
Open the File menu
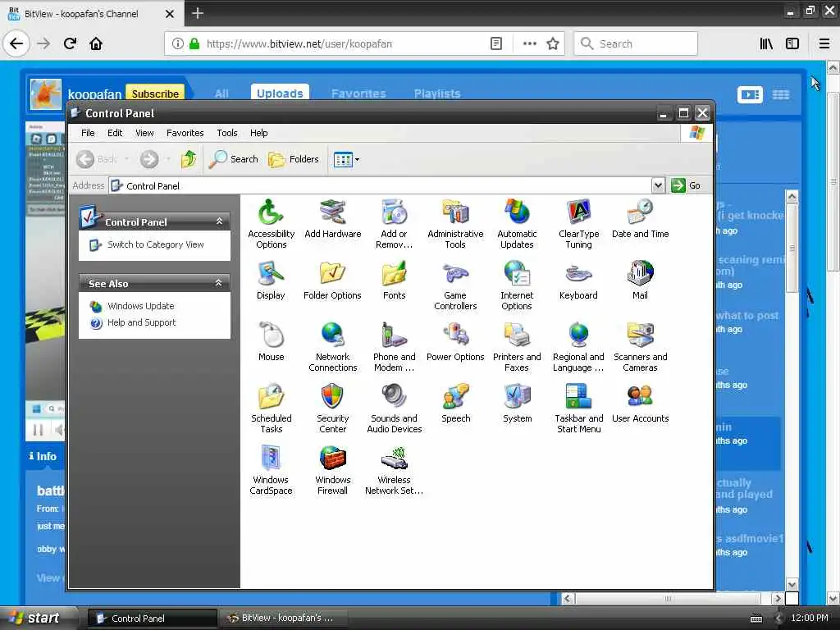(88, 133)
